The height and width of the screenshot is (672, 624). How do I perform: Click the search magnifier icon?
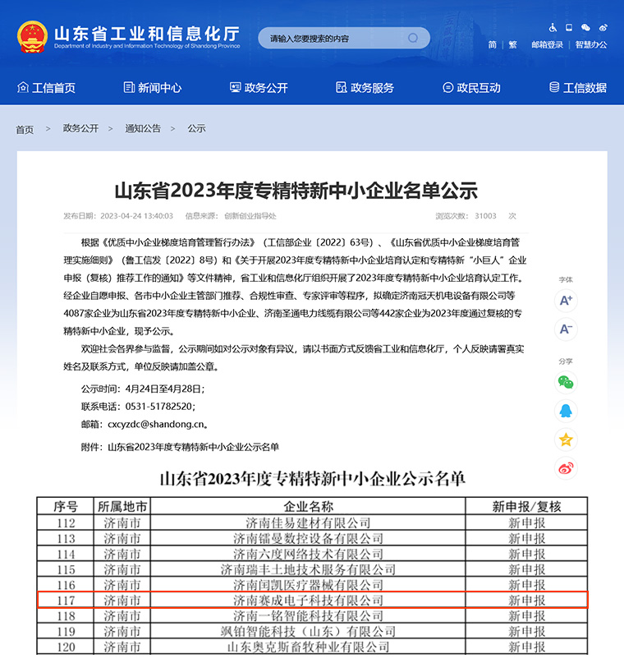(414, 38)
